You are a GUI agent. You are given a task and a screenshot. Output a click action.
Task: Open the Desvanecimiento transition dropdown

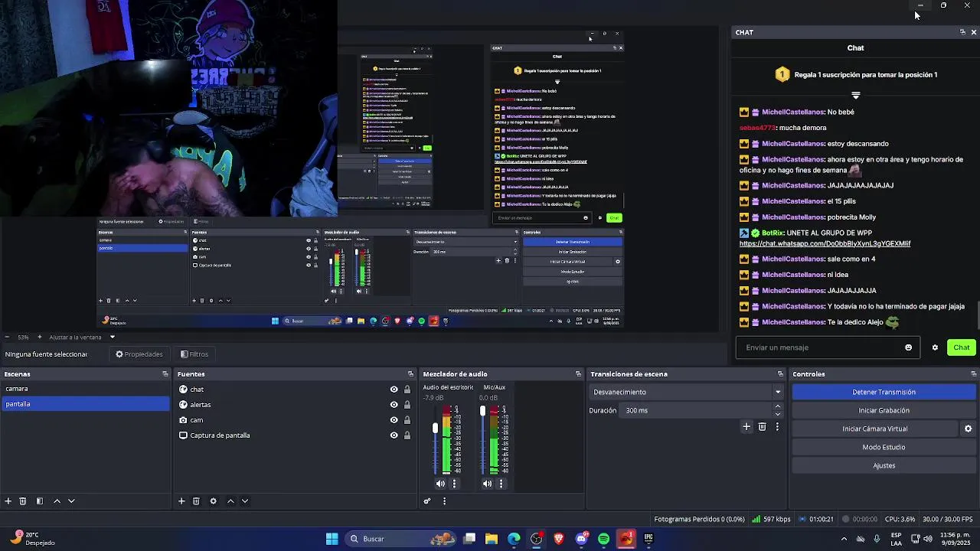point(687,392)
